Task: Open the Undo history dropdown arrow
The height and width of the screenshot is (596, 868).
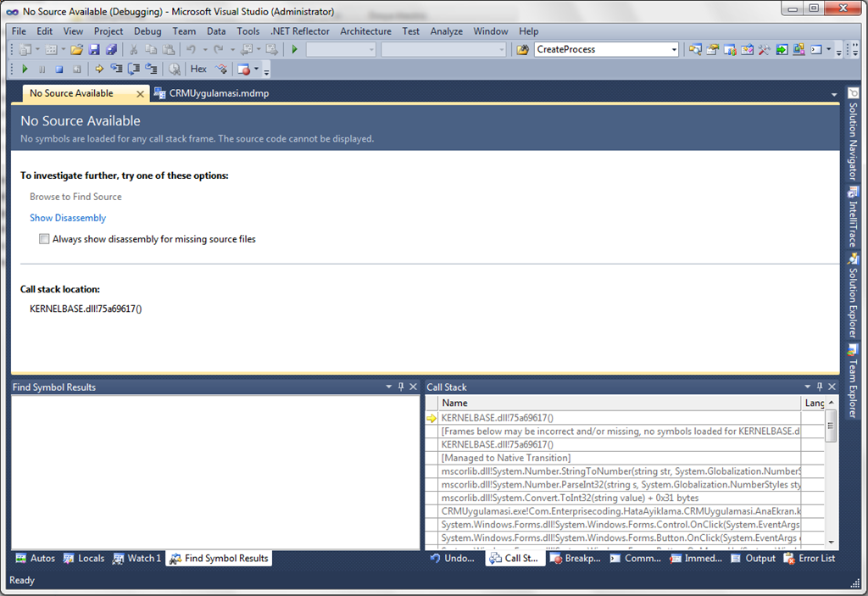Action: tap(205, 49)
